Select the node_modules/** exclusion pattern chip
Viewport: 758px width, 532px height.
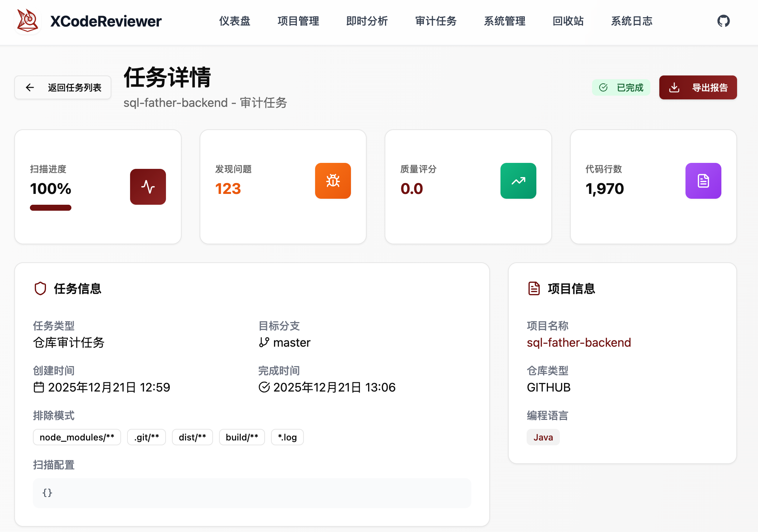pos(77,437)
